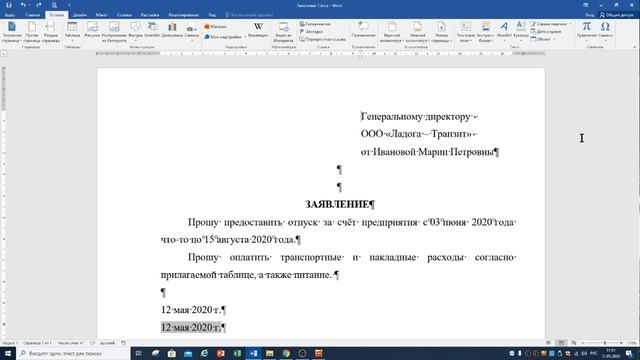Insert a SmartArt graphic

point(152,31)
